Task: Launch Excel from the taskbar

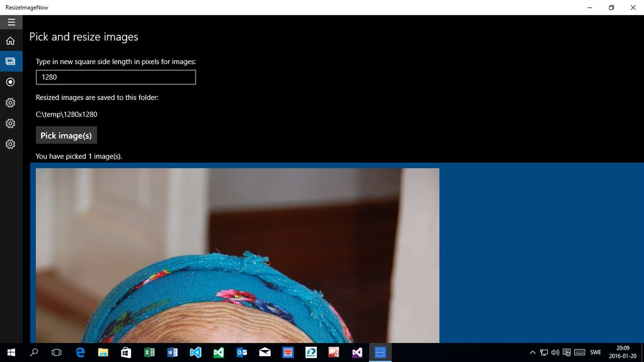Action: tap(149, 353)
